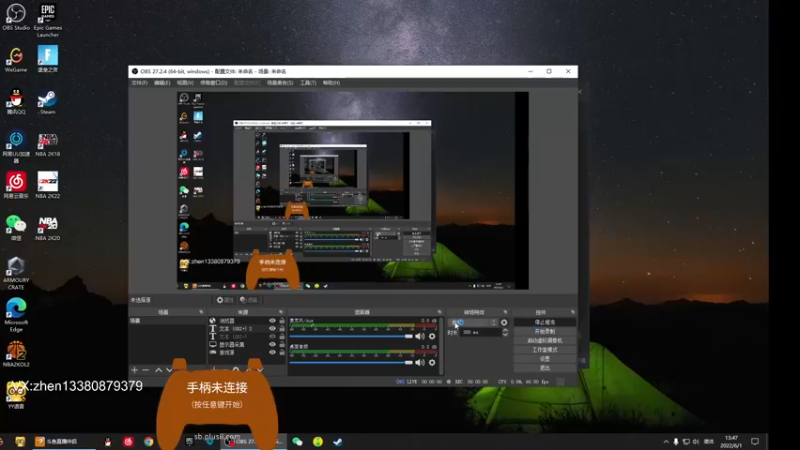Open the 工具(T) menu
This screenshot has height=450, width=800.
(x=308, y=83)
